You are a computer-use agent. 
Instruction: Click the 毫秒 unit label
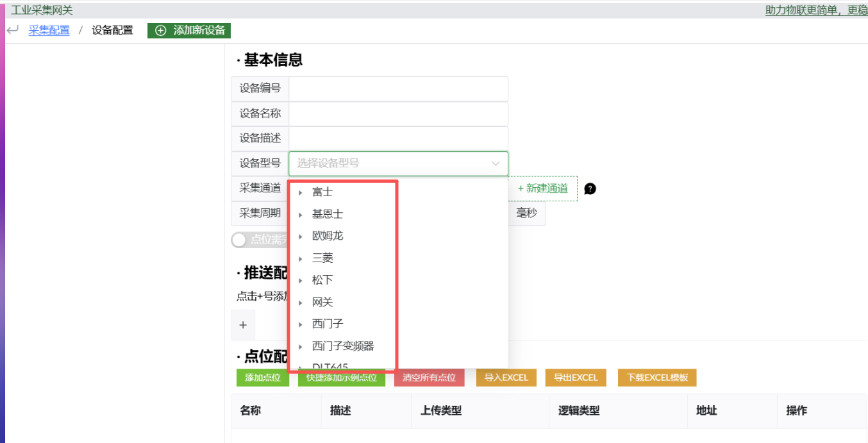coord(527,213)
